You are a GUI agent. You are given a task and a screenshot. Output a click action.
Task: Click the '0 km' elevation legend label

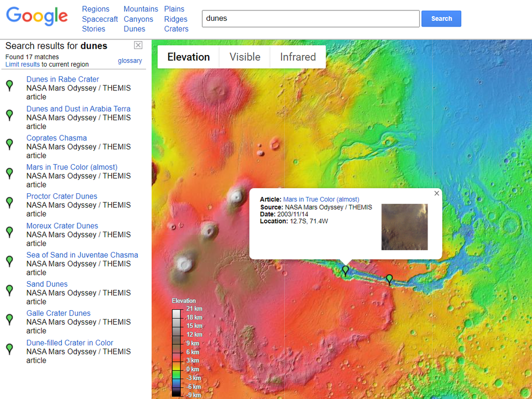(x=193, y=369)
